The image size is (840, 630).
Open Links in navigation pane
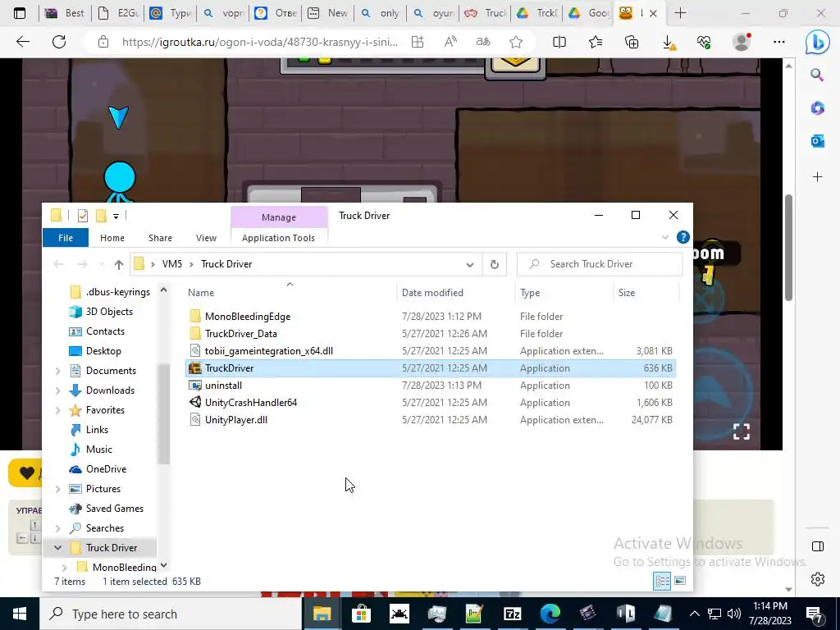click(97, 430)
